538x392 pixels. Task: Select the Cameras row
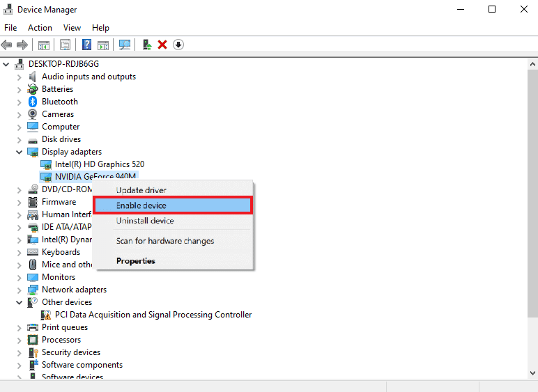58,114
